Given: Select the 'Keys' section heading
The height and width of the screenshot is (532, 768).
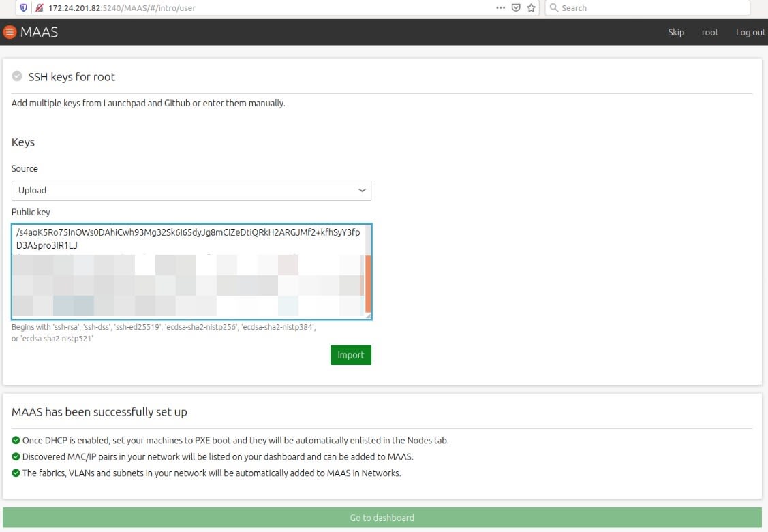Looking at the screenshot, I should [23, 142].
